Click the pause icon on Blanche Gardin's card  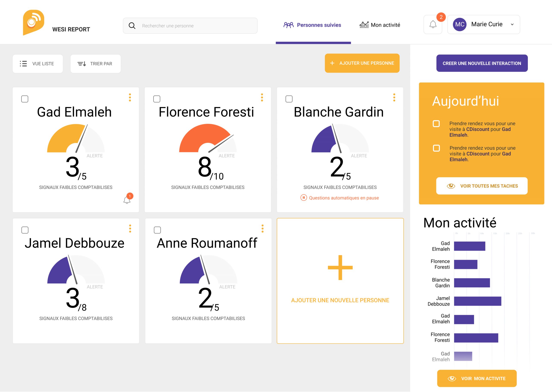303,198
